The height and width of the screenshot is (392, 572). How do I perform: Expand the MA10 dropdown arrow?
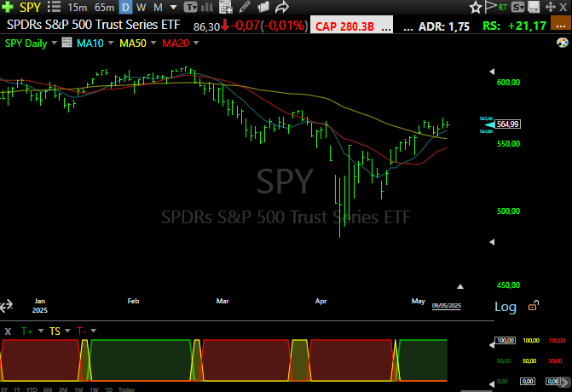[111, 43]
